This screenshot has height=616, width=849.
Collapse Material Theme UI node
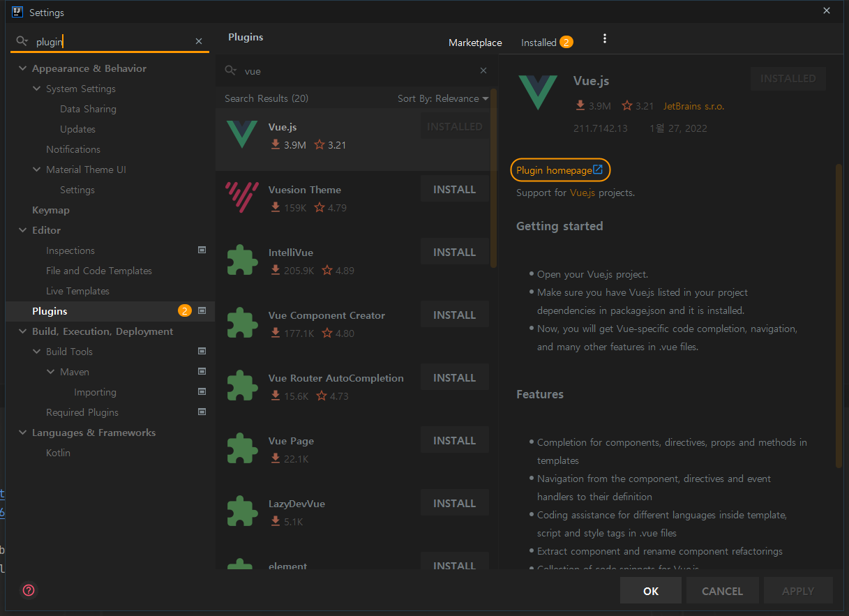37,170
